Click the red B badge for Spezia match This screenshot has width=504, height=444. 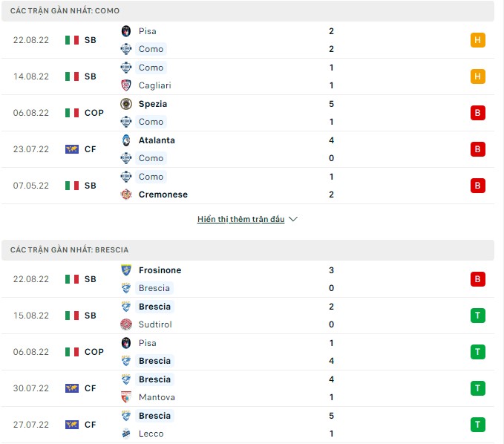(478, 113)
